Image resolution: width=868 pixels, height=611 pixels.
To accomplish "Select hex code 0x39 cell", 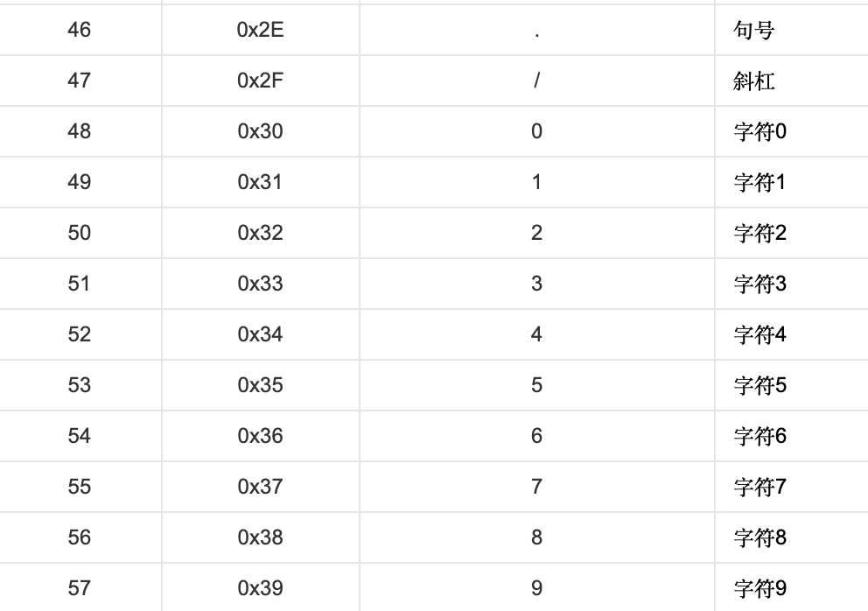I will [260, 588].
